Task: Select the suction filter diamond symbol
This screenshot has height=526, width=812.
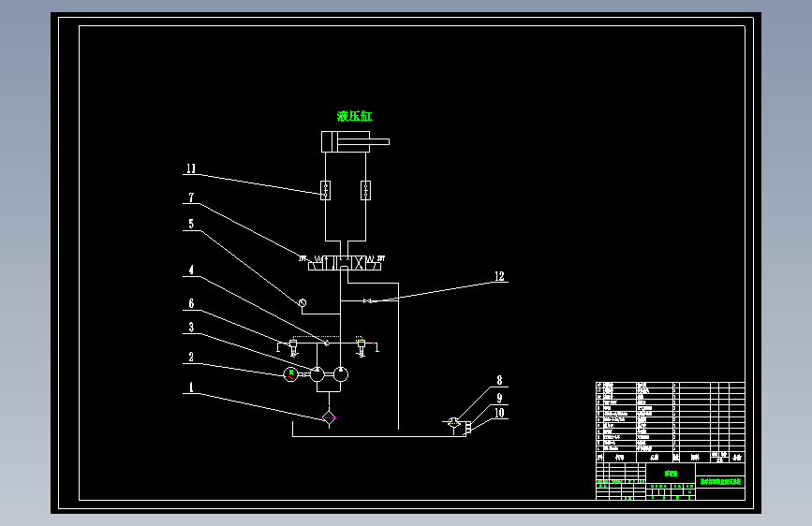Action: [x=329, y=417]
